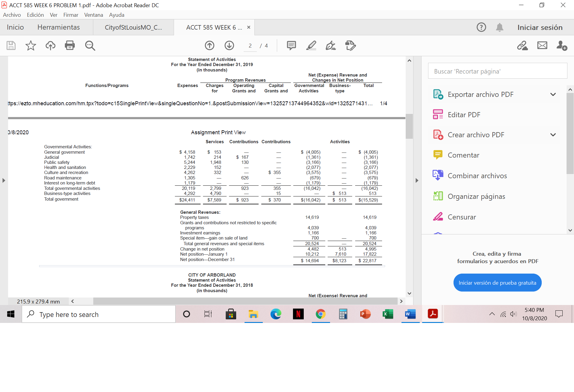Screen dimensions: 574x392
Task: Select the text highlighter tool
Action: point(311,45)
